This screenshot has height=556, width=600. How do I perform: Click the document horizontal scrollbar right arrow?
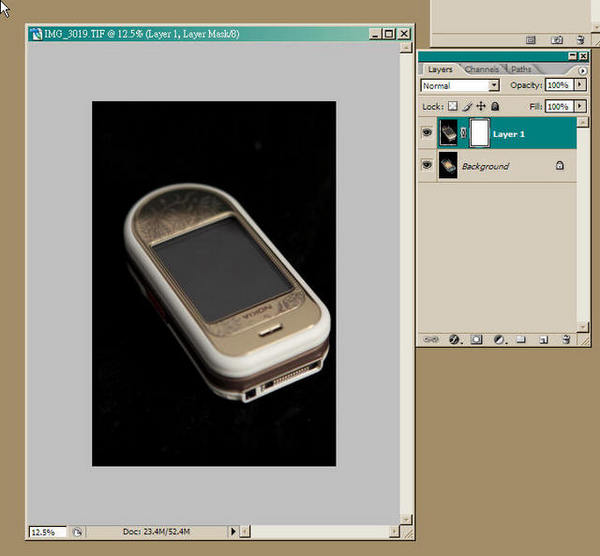pos(394,531)
